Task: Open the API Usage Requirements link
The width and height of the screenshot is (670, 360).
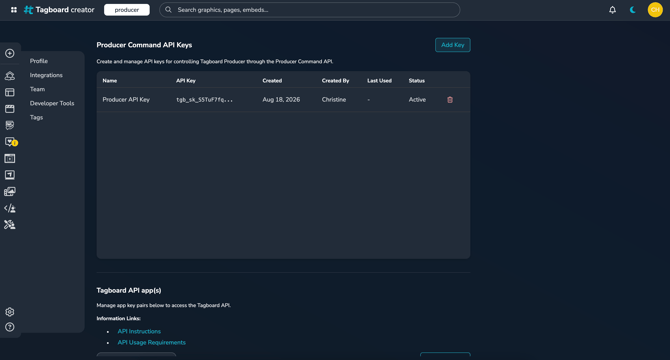Action: (x=152, y=342)
